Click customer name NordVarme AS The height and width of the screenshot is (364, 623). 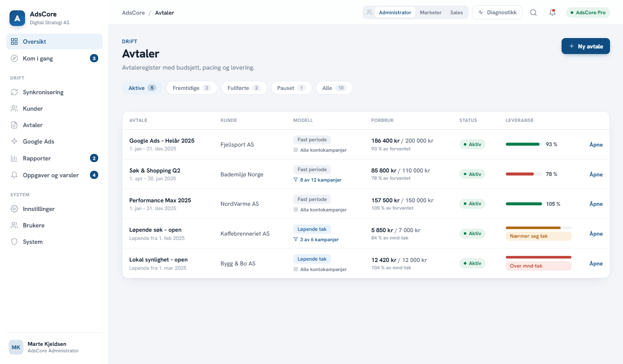(x=240, y=204)
